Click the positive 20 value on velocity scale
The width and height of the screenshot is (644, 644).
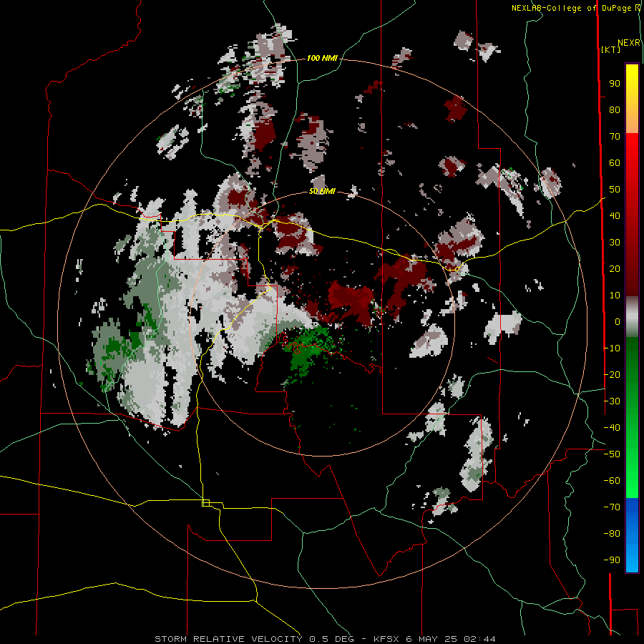(x=615, y=269)
